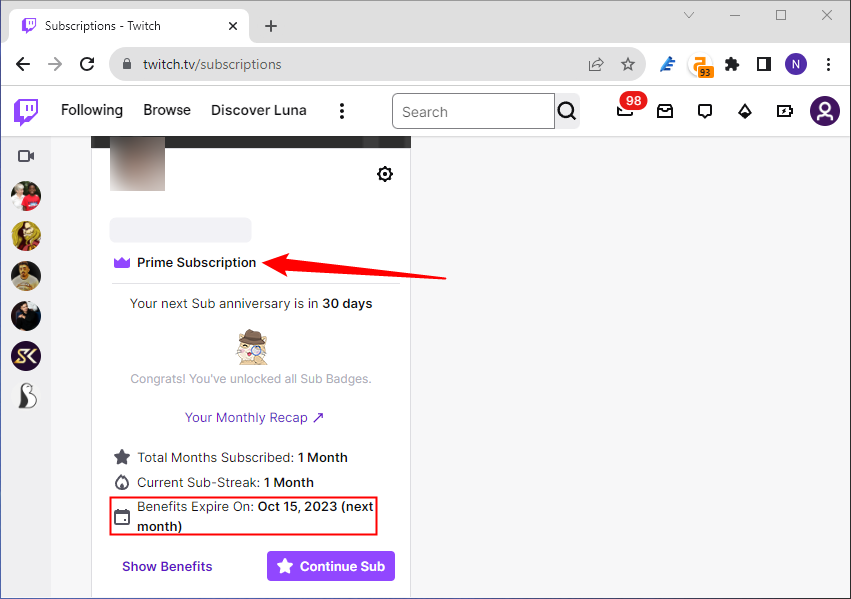Open the ad-free Turbo battery icon
Viewport: 851px width, 599px height.
(x=785, y=111)
